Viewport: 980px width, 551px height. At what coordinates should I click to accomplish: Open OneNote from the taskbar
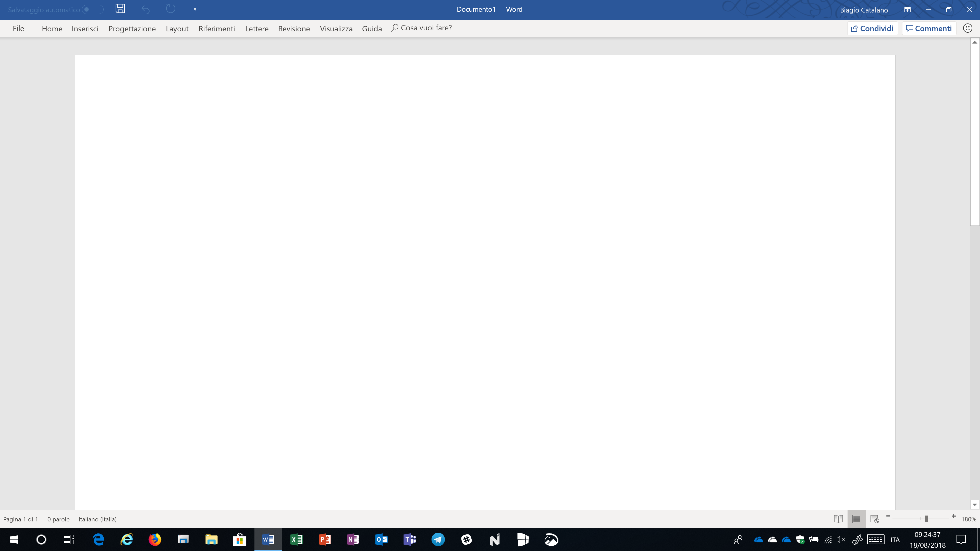point(353,539)
